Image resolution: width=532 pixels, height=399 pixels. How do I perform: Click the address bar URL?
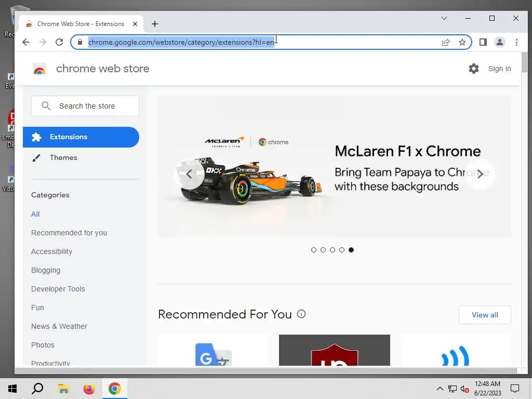click(x=181, y=42)
